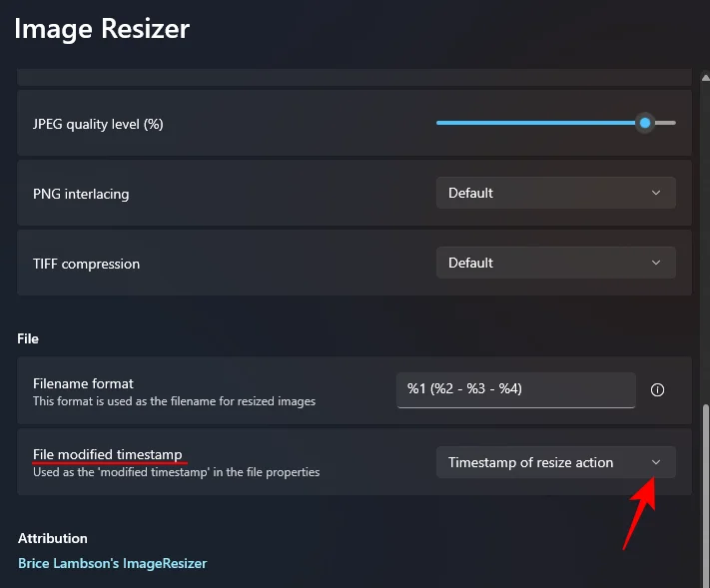
Task: Click the JPEG quality slider thumb
Action: [x=645, y=123]
